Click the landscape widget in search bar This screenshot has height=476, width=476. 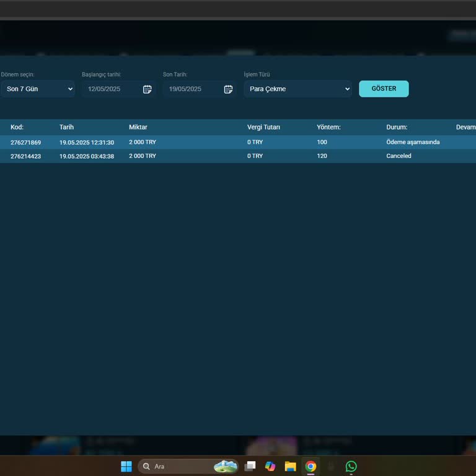click(x=225, y=466)
